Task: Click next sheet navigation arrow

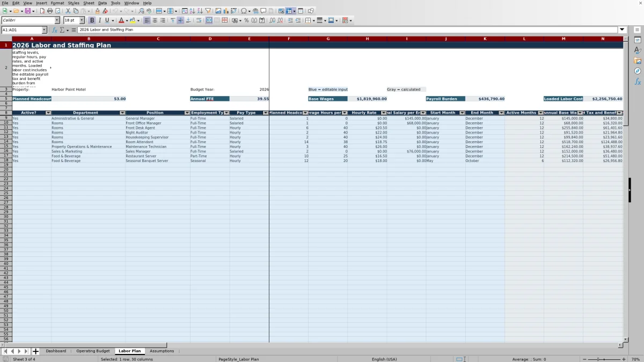Action: click(19, 351)
